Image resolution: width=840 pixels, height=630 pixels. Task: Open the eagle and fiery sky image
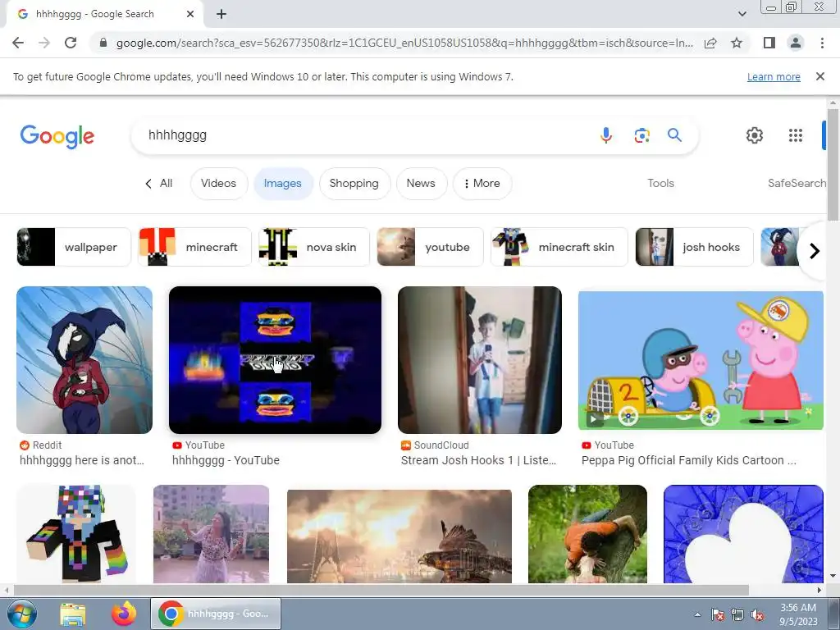399,536
